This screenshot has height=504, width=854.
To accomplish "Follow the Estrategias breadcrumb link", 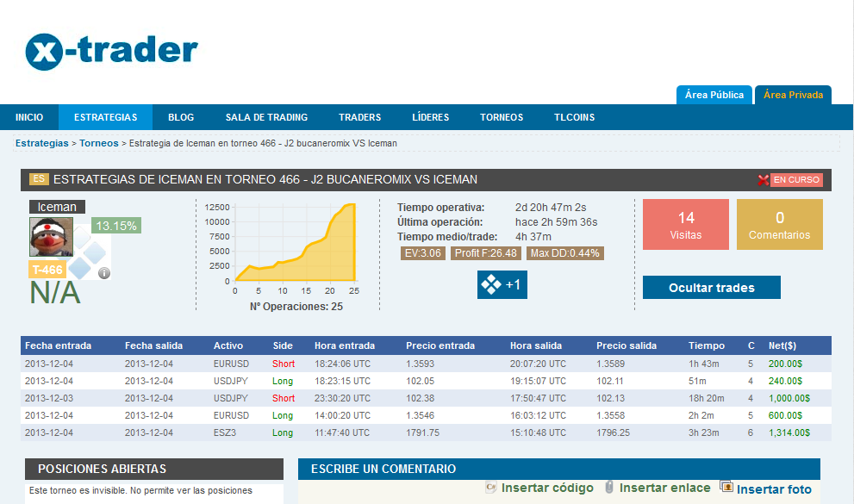I will (42, 143).
